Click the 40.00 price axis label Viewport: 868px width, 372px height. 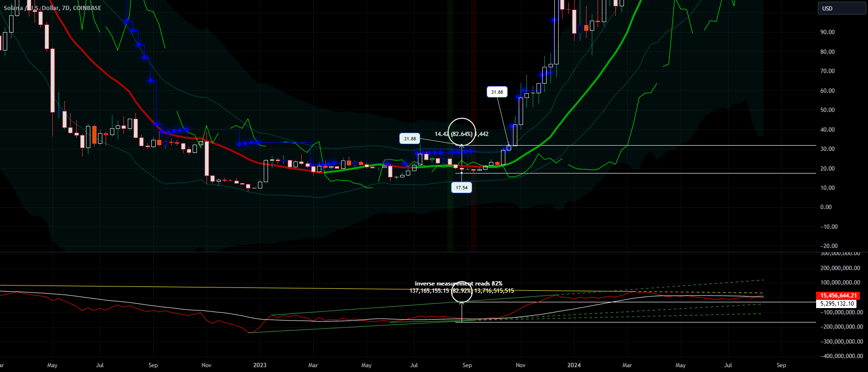pyautogui.click(x=828, y=130)
